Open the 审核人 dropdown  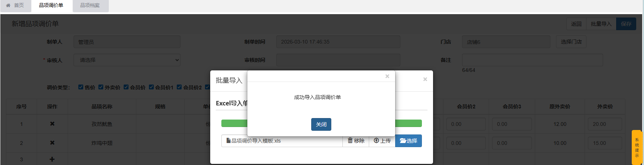pos(127,60)
